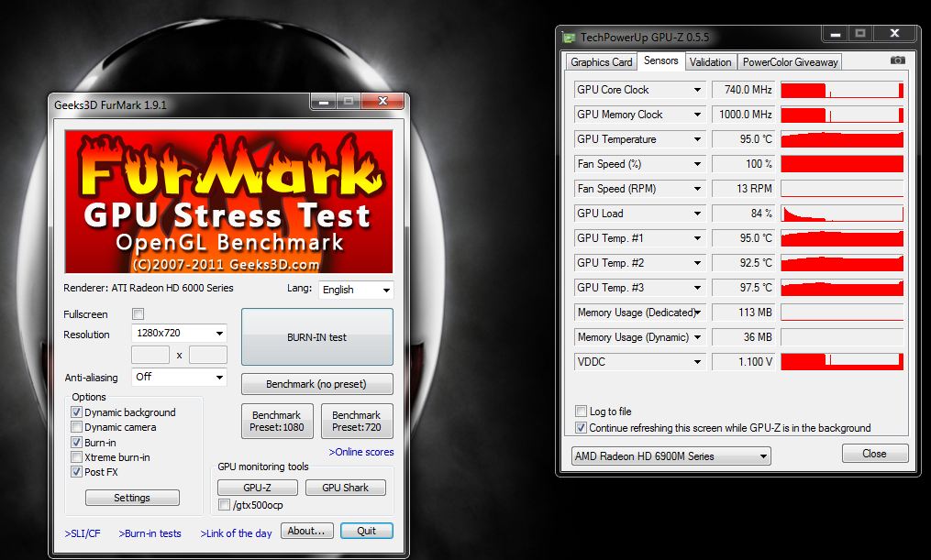Open the AMD Radeon HD 6900M Series selector
The height and width of the screenshot is (560, 931).
pyautogui.click(x=671, y=456)
